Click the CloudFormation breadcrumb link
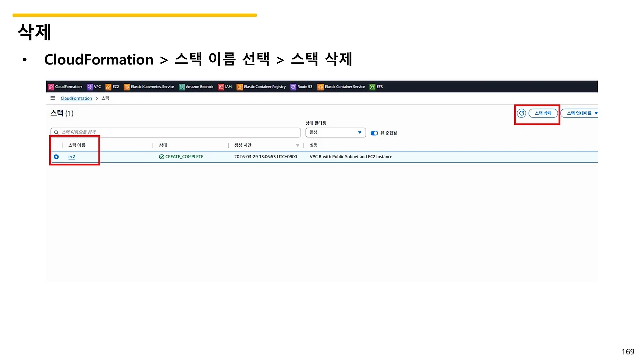Viewport: 644px width, 362px height. pyautogui.click(x=76, y=98)
